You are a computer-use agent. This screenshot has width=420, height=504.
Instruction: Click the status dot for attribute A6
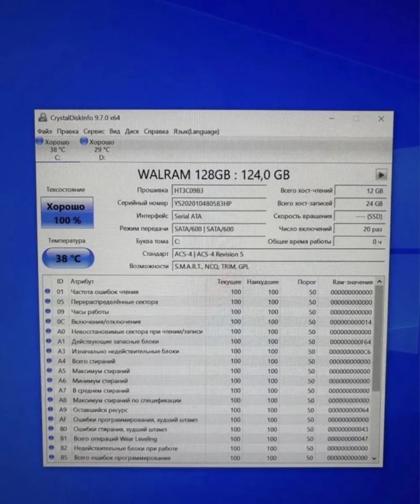click(50, 380)
